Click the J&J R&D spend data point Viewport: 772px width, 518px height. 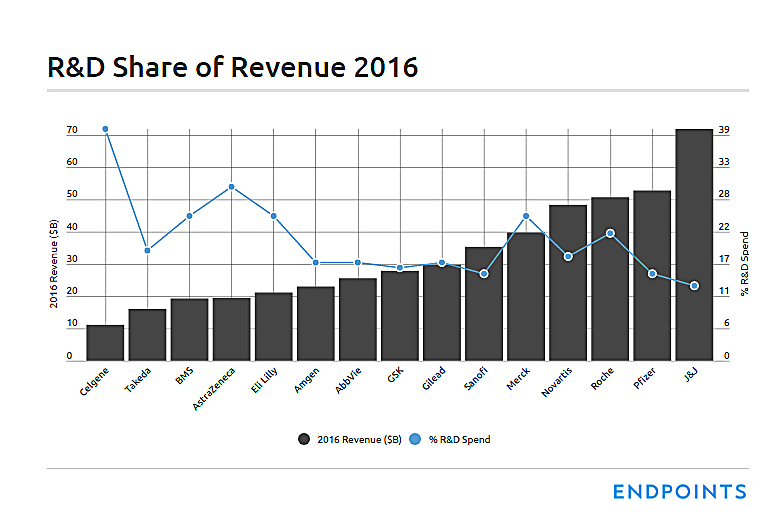tap(694, 286)
